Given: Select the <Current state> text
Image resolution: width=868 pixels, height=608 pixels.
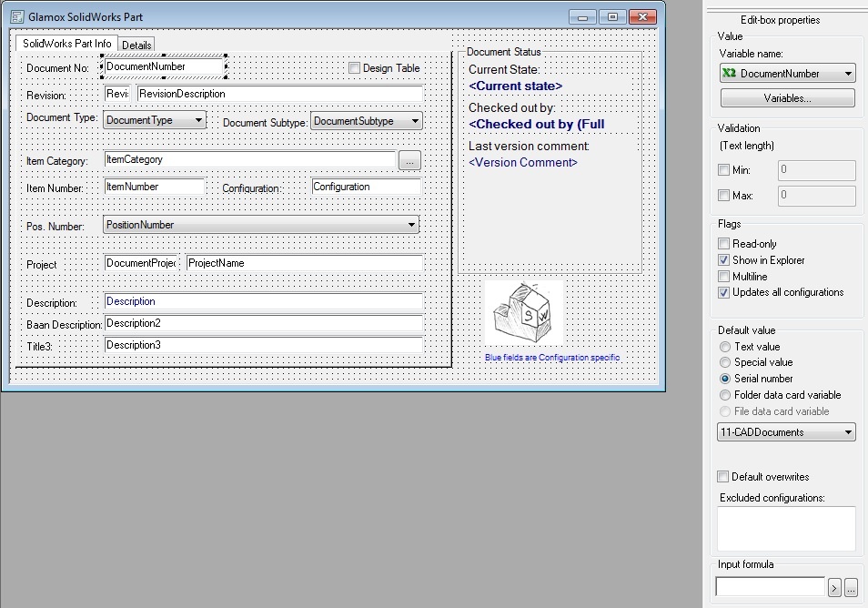Looking at the screenshot, I should point(515,86).
